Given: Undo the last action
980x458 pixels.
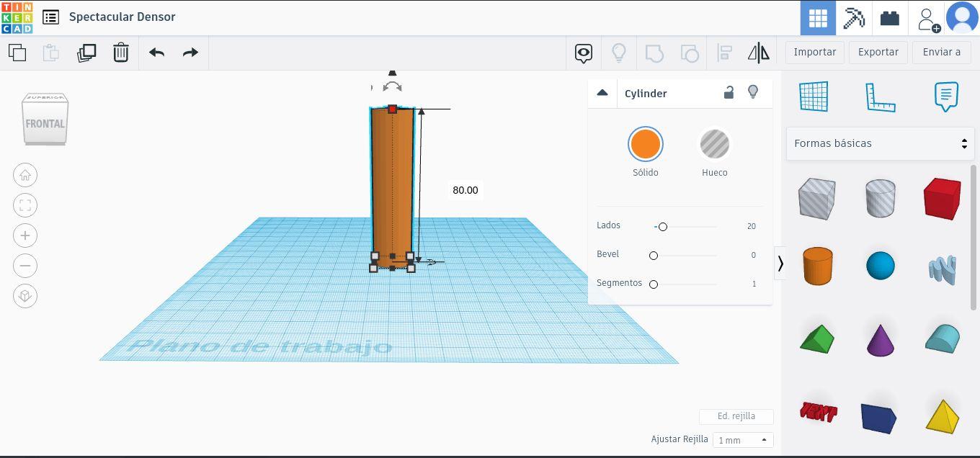Looking at the screenshot, I should [x=156, y=53].
